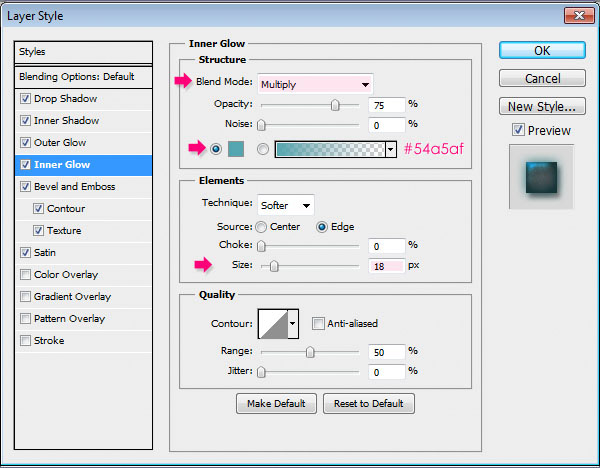Click the style preview thumbnail
The height and width of the screenshot is (468, 600).
pyautogui.click(x=541, y=177)
